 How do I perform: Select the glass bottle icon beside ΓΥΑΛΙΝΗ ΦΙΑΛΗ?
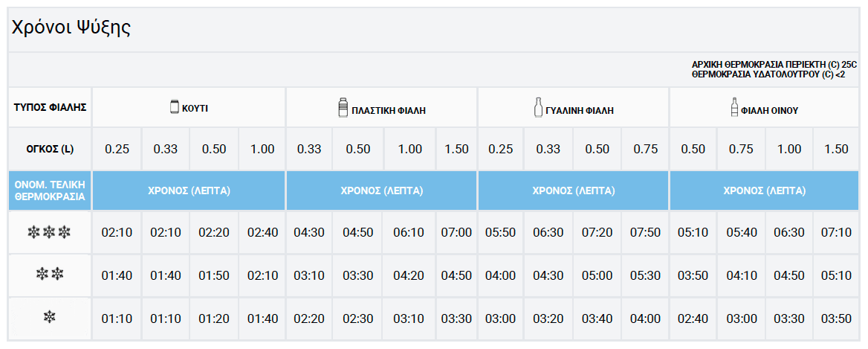[x=538, y=107]
